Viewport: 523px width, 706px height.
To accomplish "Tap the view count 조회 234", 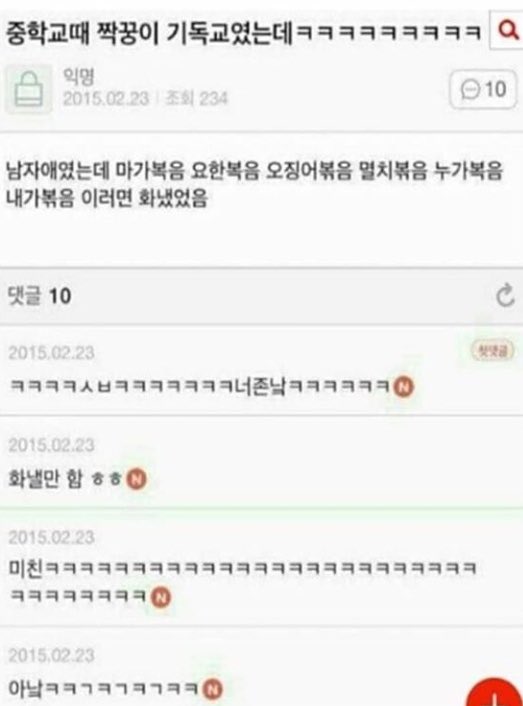I will click(x=196, y=98).
